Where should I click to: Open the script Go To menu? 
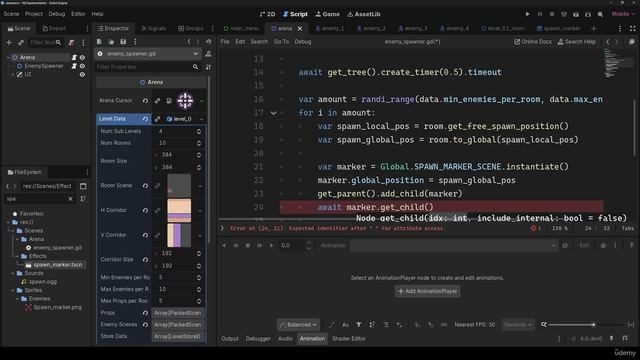coord(281,42)
